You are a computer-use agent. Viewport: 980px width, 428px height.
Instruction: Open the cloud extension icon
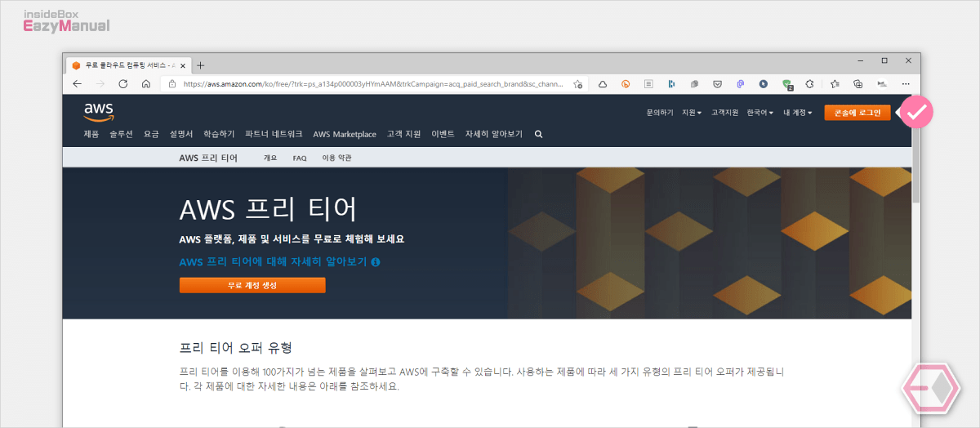pos(603,83)
